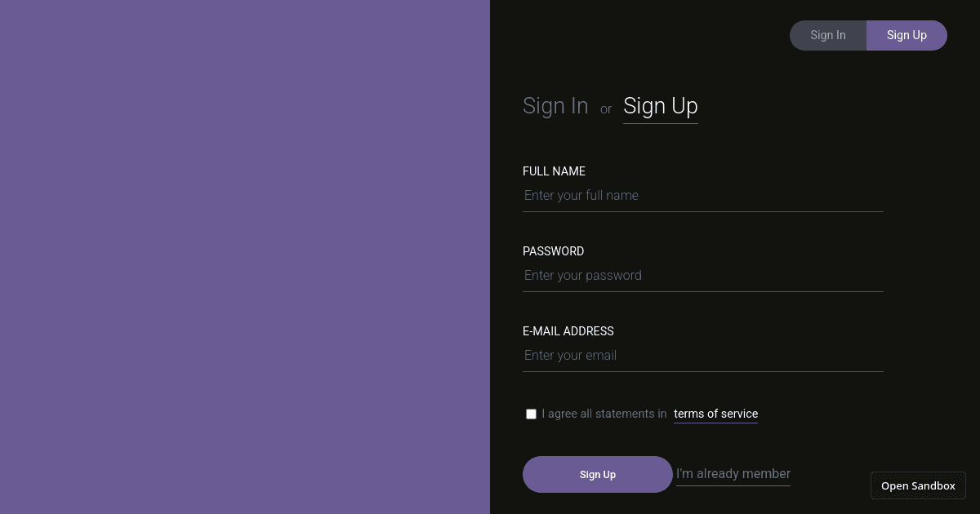This screenshot has height=514, width=980.
Task: Click the 'or' text between headings
Action: point(605,109)
